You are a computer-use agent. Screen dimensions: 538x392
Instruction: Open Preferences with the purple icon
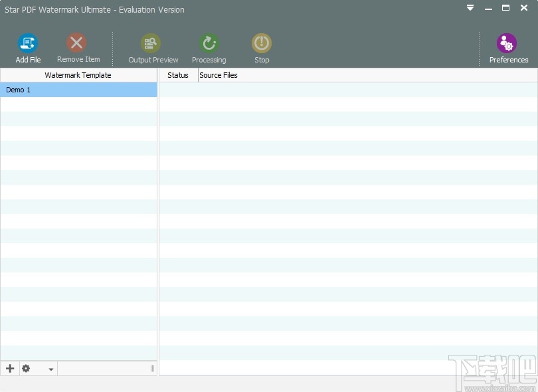click(x=507, y=43)
